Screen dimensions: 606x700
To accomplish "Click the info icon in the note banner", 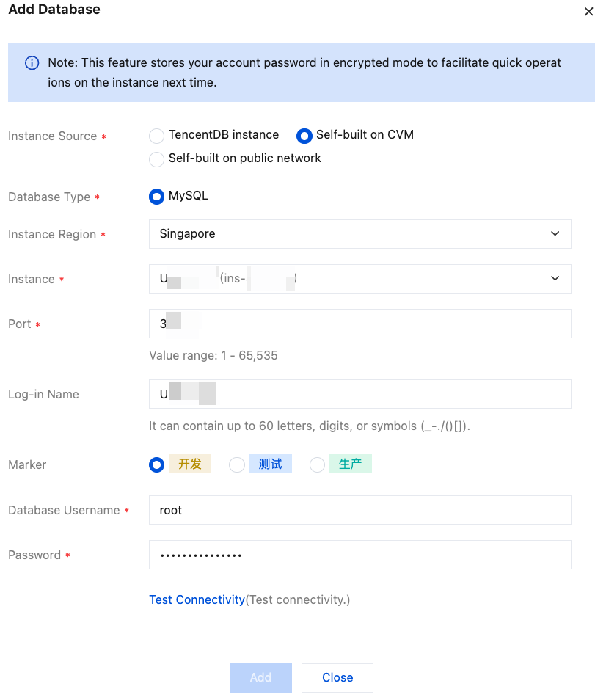I will [32, 63].
